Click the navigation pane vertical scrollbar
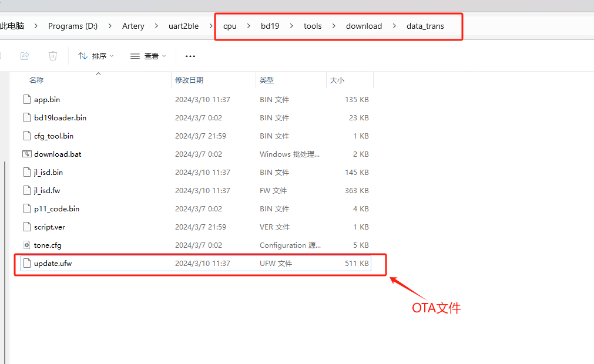 coord(5,262)
